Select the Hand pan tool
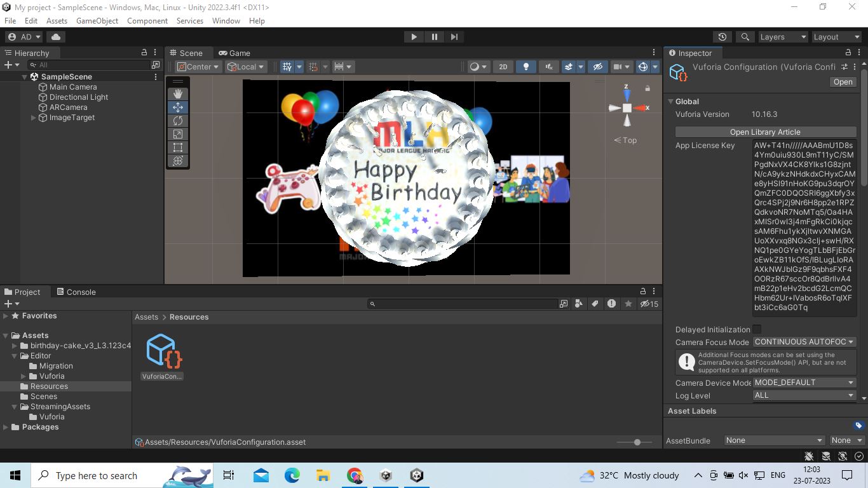This screenshot has height=488, width=868. [178, 93]
